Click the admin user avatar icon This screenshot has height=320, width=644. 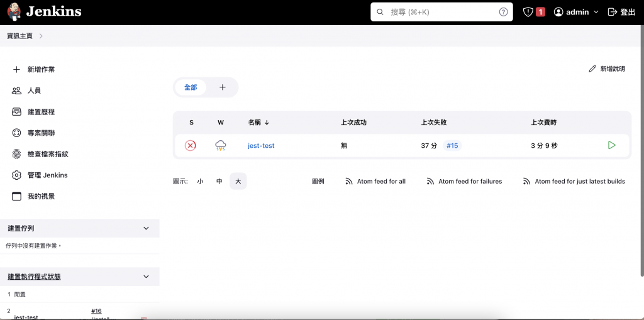click(558, 12)
